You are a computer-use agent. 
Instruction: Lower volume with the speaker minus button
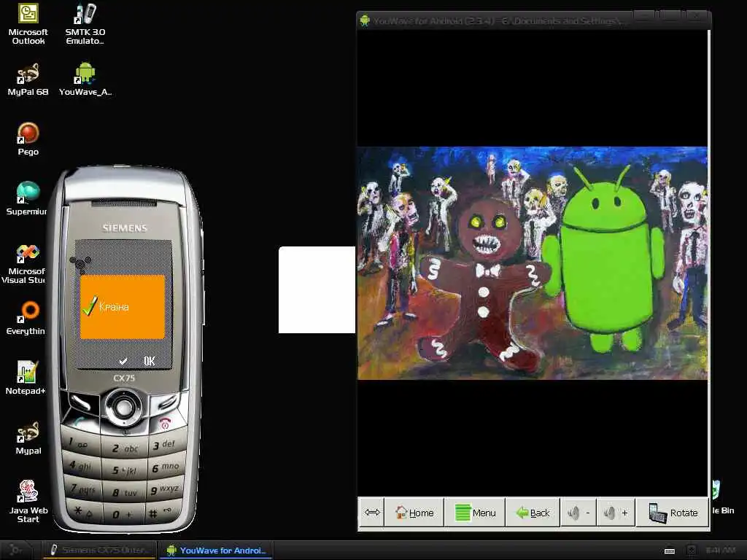578,513
